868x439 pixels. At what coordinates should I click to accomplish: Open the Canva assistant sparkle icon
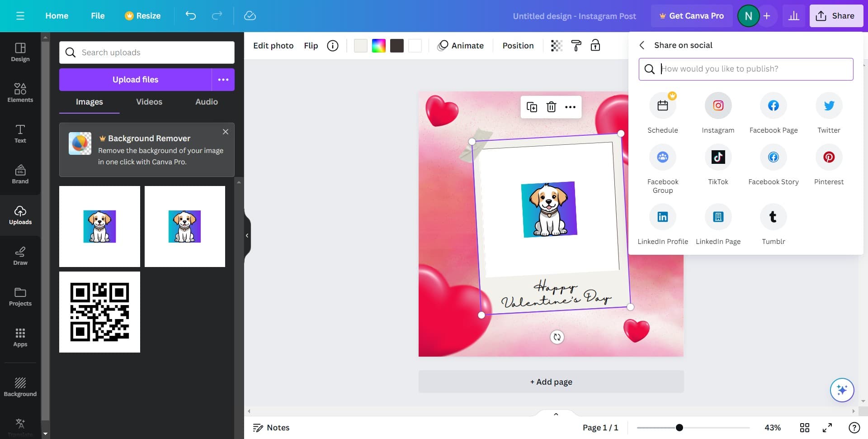point(842,390)
